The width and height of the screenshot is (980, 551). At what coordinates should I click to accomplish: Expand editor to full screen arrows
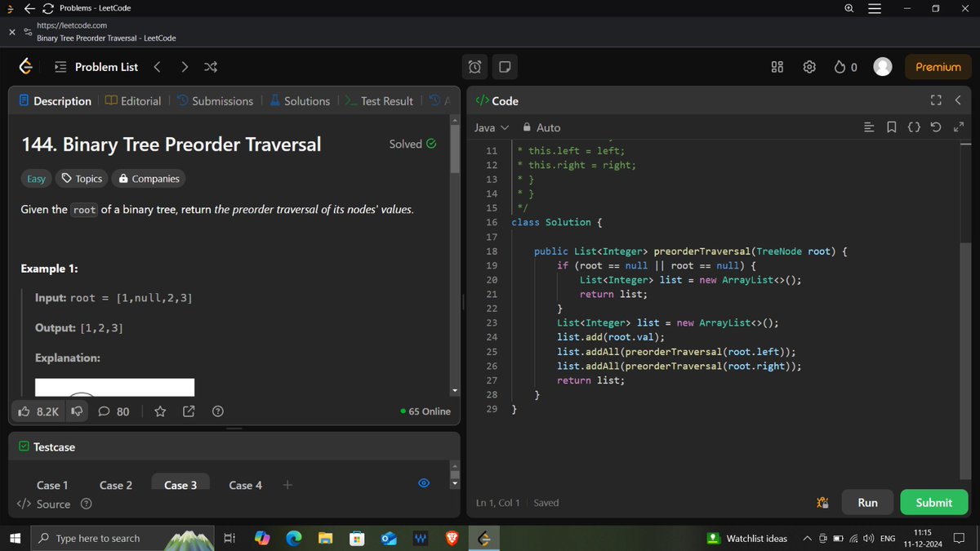(959, 127)
